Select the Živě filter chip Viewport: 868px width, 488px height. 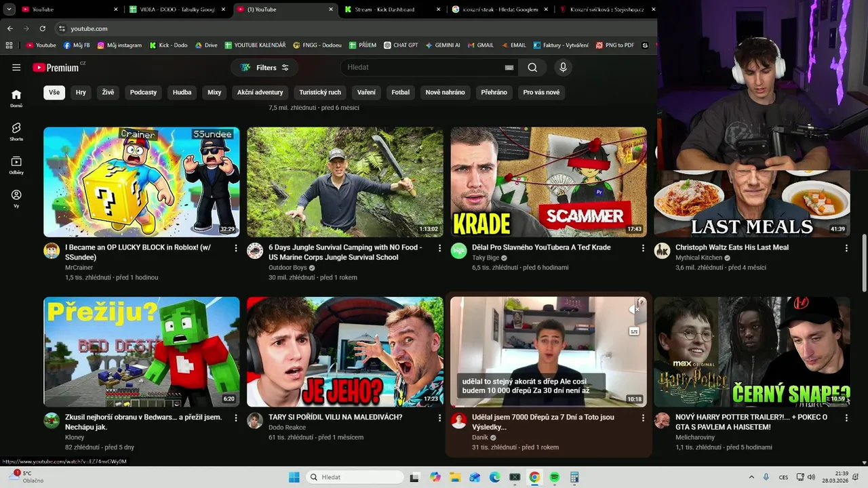pyautogui.click(x=108, y=92)
